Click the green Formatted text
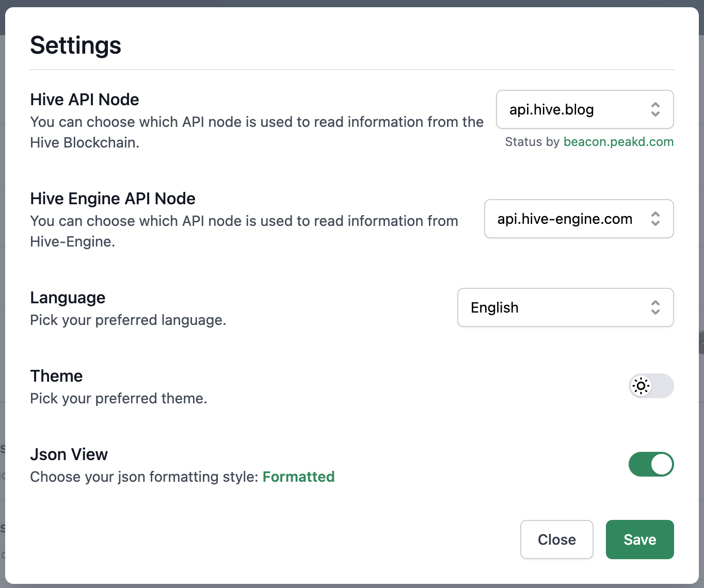 [x=298, y=477]
